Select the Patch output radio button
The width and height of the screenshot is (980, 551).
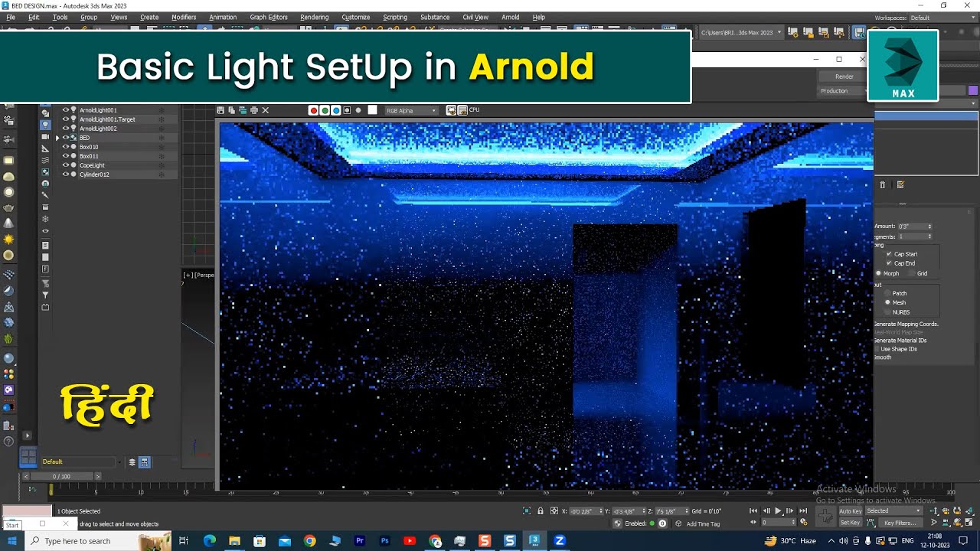[887, 293]
